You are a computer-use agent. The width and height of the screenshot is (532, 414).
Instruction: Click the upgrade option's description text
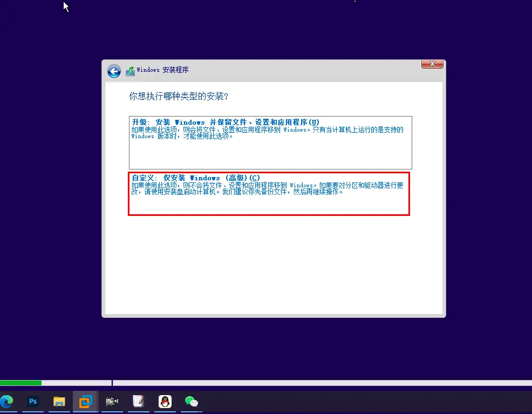point(267,133)
